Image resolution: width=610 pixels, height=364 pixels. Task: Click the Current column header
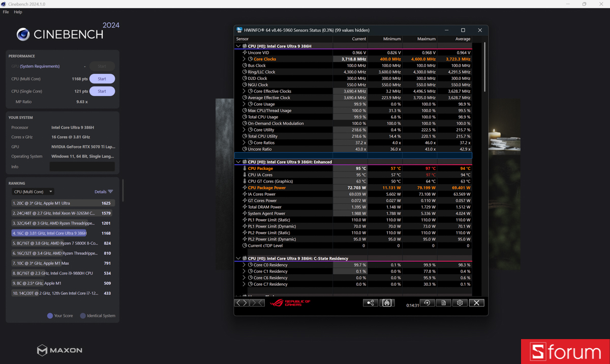[350, 39]
